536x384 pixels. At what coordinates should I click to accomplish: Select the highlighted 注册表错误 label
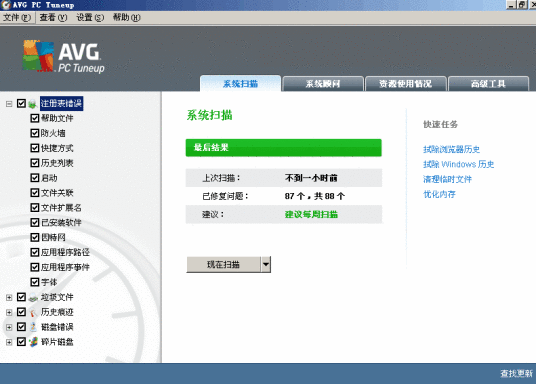[62, 103]
